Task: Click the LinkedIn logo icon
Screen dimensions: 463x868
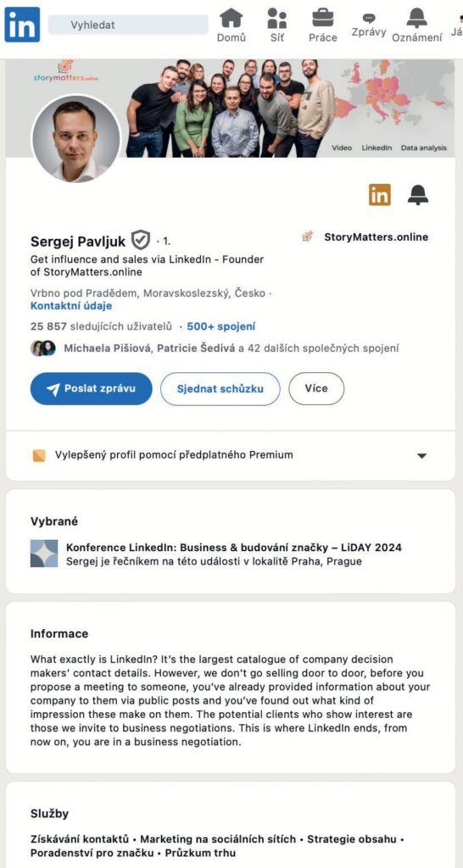Action: pos(22,25)
